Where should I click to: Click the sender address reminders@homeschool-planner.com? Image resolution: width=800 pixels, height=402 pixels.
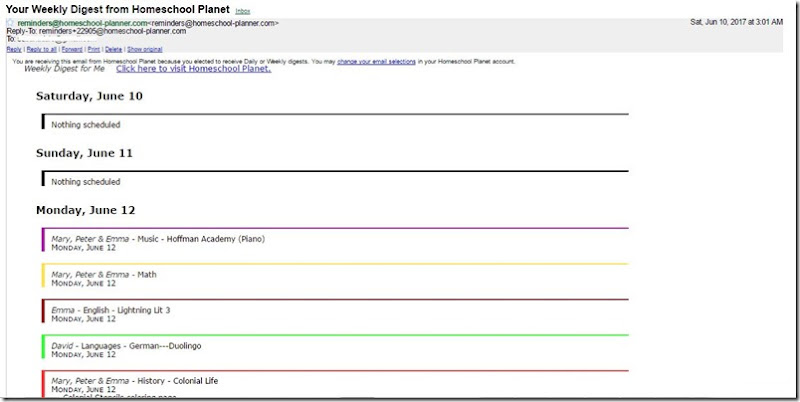tap(82, 23)
